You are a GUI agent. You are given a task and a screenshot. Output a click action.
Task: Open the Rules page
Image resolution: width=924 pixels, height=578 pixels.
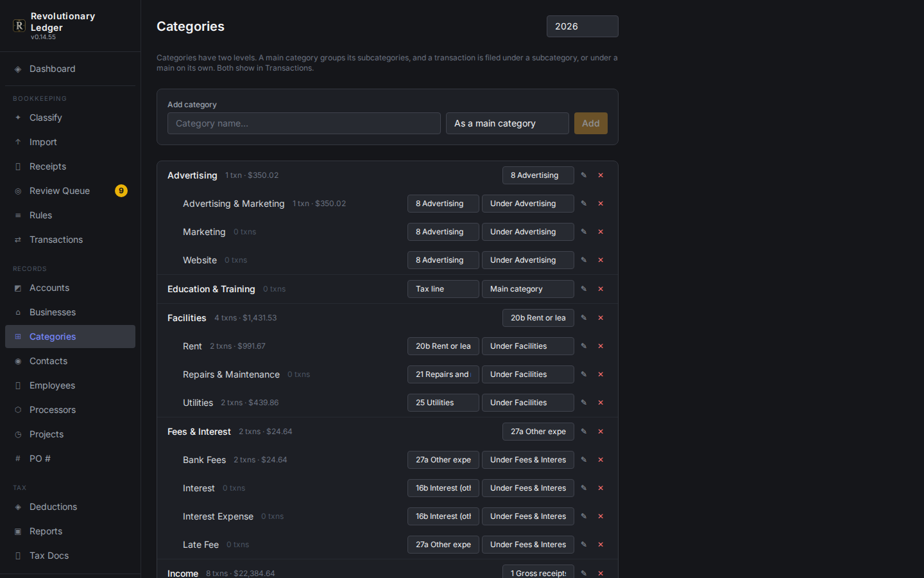[70, 215]
